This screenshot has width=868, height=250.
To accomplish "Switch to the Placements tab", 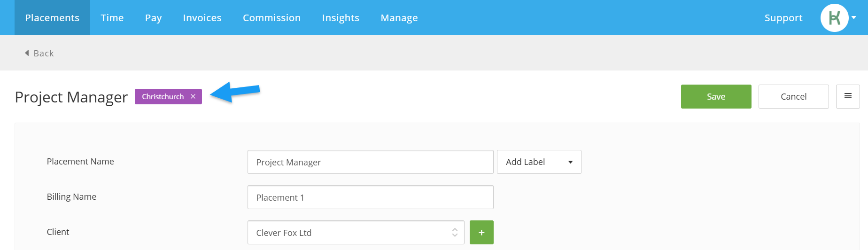I will point(52,18).
